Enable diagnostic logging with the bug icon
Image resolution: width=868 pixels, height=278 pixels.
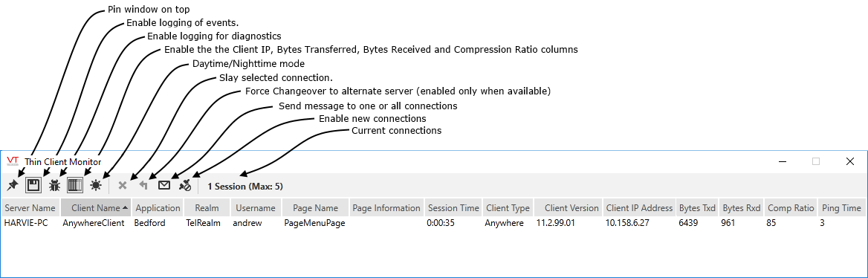(54, 186)
